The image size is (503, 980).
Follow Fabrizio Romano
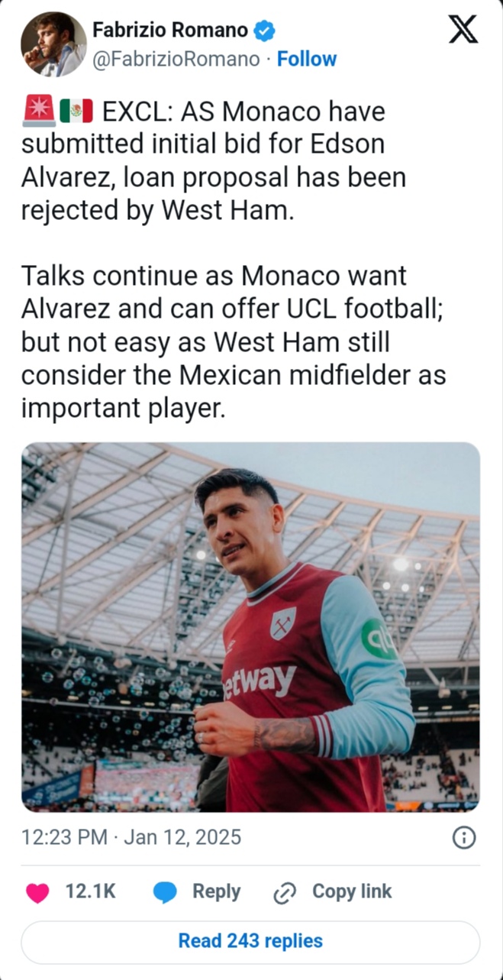coord(306,60)
